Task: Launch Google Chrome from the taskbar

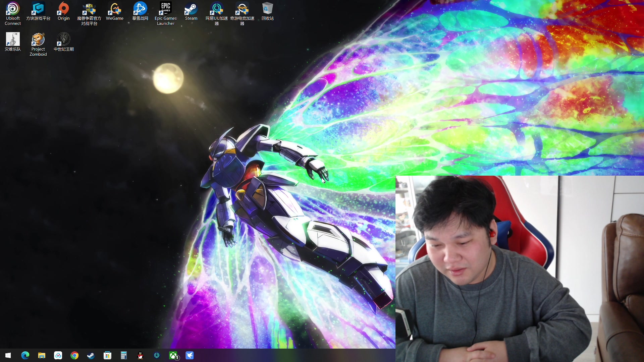Action: (74, 355)
